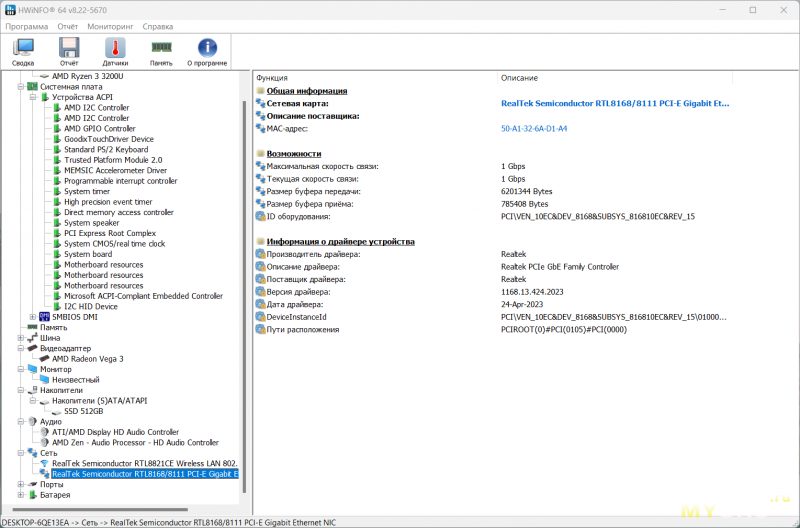Collapse the Накопители (S)ATA/ATAPI subnode

pos(33,401)
